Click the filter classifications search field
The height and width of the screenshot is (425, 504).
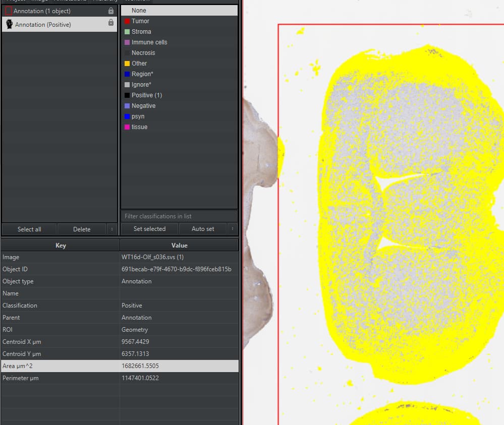tap(179, 216)
